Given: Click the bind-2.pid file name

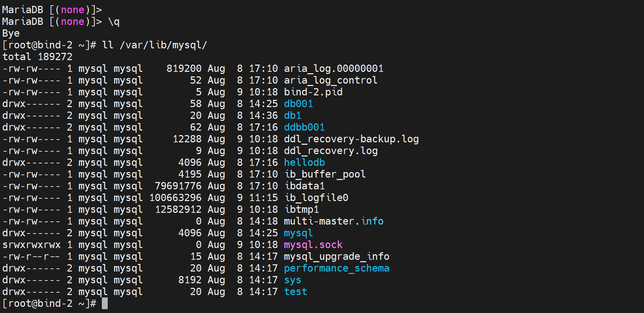Looking at the screenshot, I should [313, 92].
